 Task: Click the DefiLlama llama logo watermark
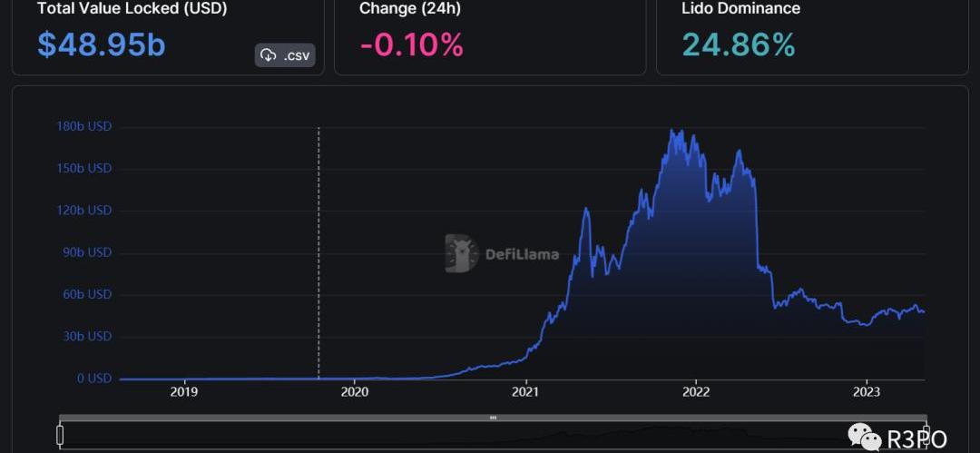pos(461,253)
